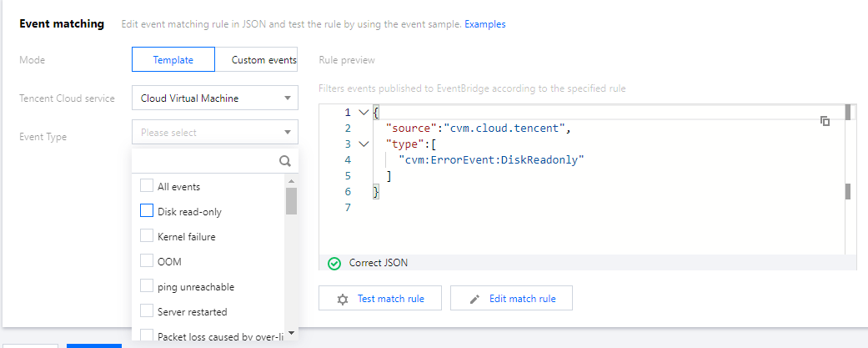Check the ping unreachable option

tap(147, 286)
